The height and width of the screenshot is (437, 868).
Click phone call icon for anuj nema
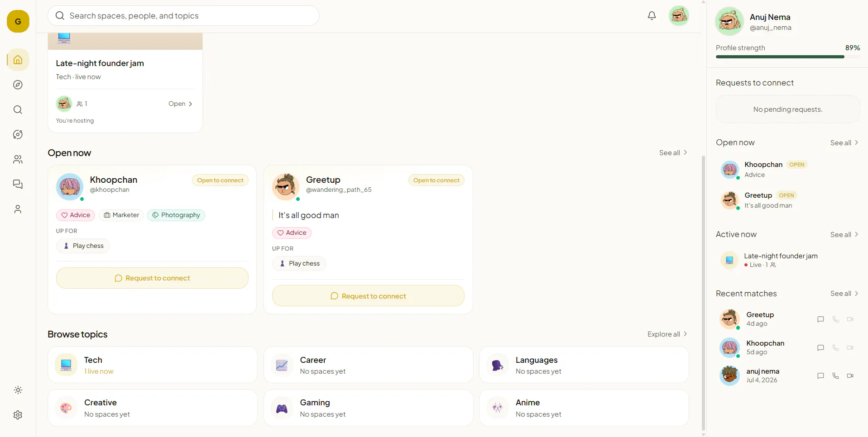pos(835,376)
